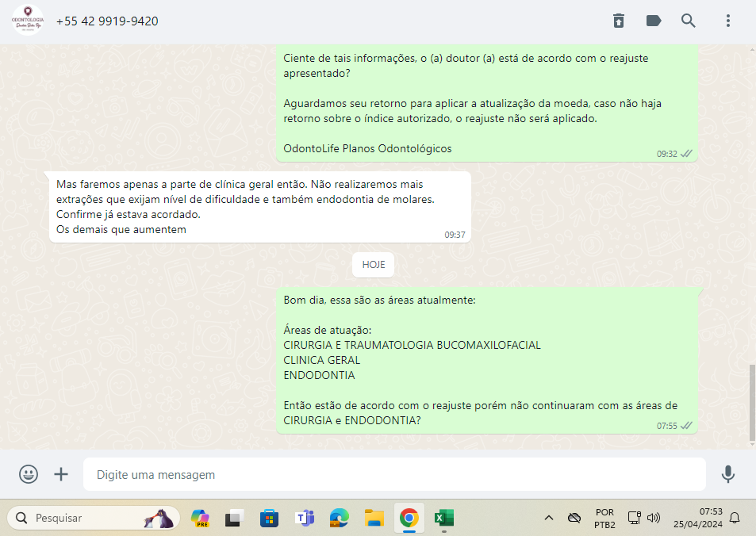The width and height of the screenshot is (756, 536).
Task: Search within this conversation
Action: pyautogui.click(x=688, y=21)
